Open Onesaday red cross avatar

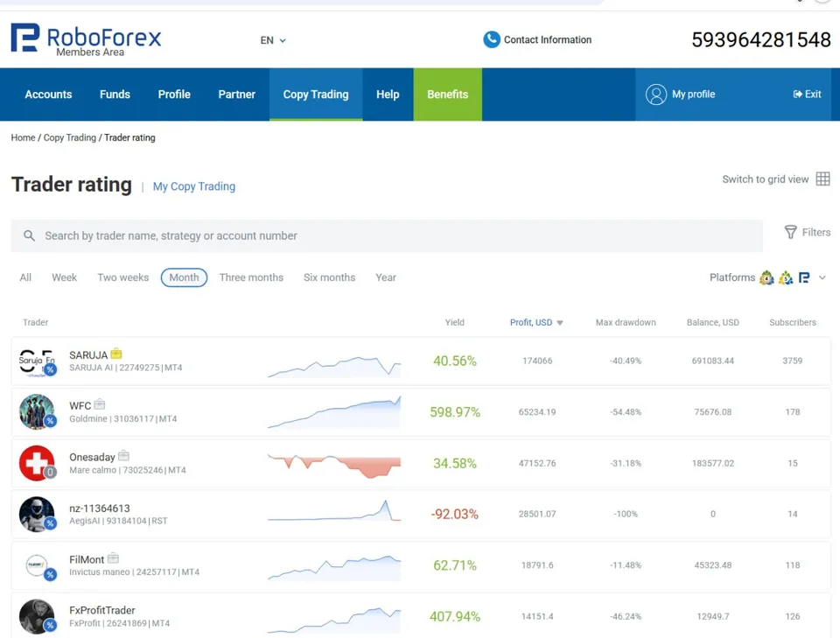click(37, 463)
